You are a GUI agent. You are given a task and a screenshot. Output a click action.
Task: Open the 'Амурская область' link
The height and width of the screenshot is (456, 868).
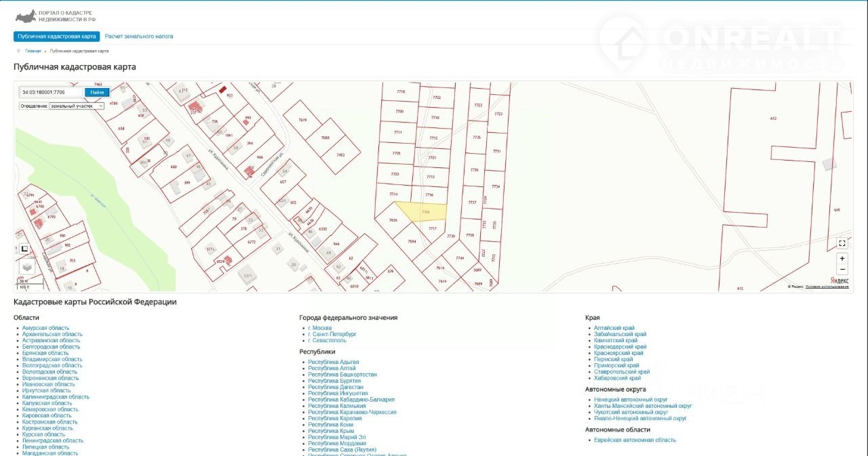(45, 328)
